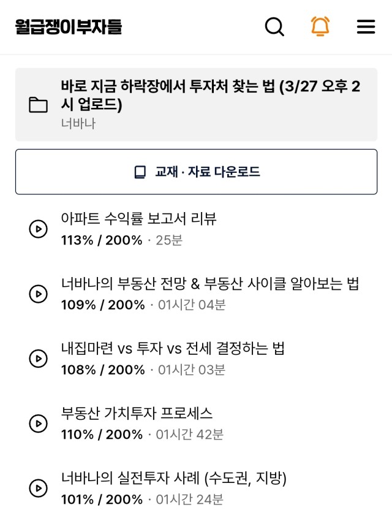Click the 교재 · 자료 다운로드 button
This screenshot has width=392, height=532.
[x=196, y=172]
